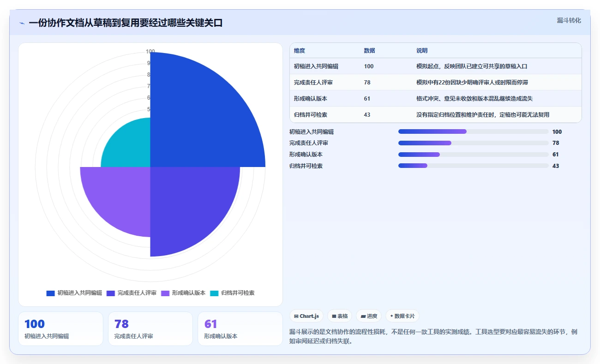The height and width of the screenshot is (364, 600).
Task: Click the note beginning 没有指定归档位置
Action: [x=483, y=115]
